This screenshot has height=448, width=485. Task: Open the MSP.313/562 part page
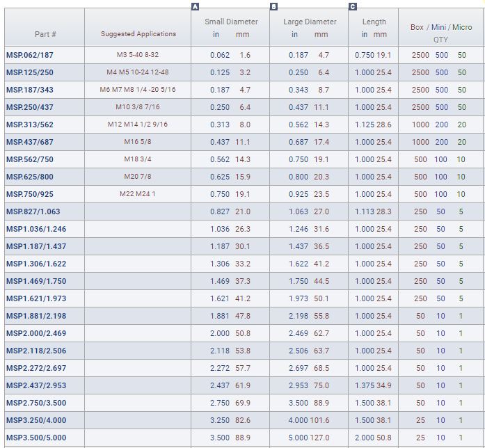click(x=29, y=125)
